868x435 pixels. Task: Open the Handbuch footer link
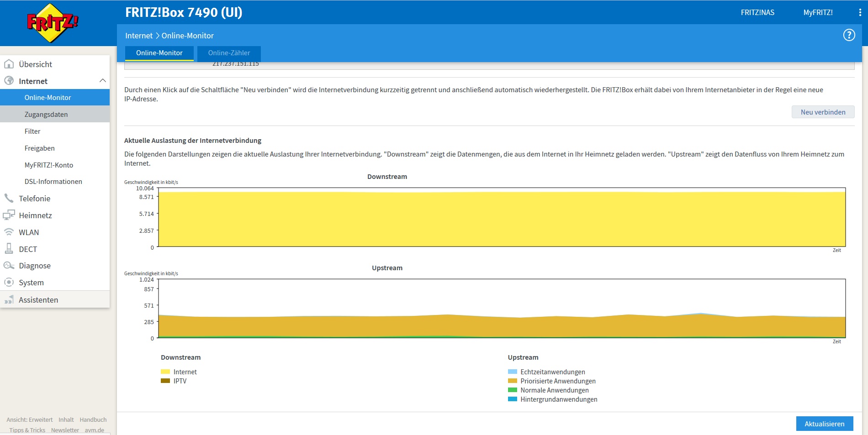(x=93, y=419)
